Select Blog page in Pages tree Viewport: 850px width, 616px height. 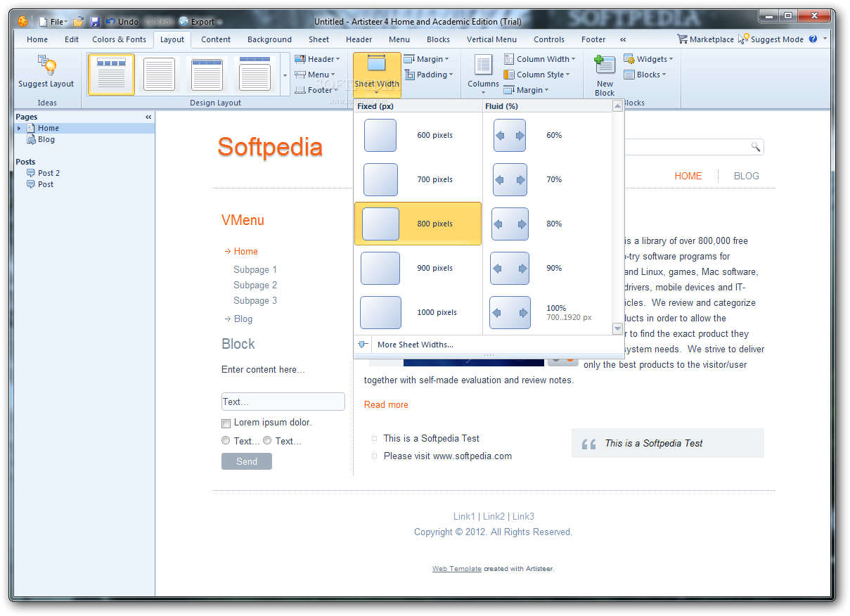[x=46, y=139]
